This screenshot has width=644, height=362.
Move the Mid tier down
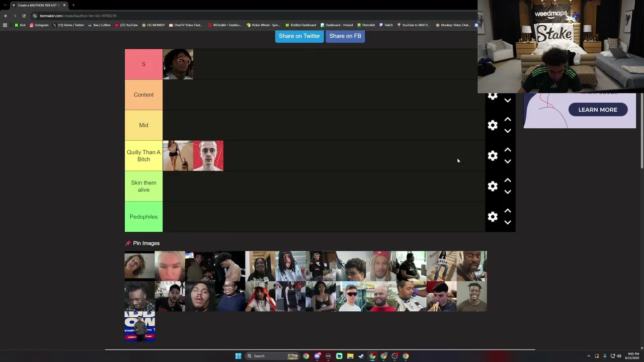pos(508,131)
